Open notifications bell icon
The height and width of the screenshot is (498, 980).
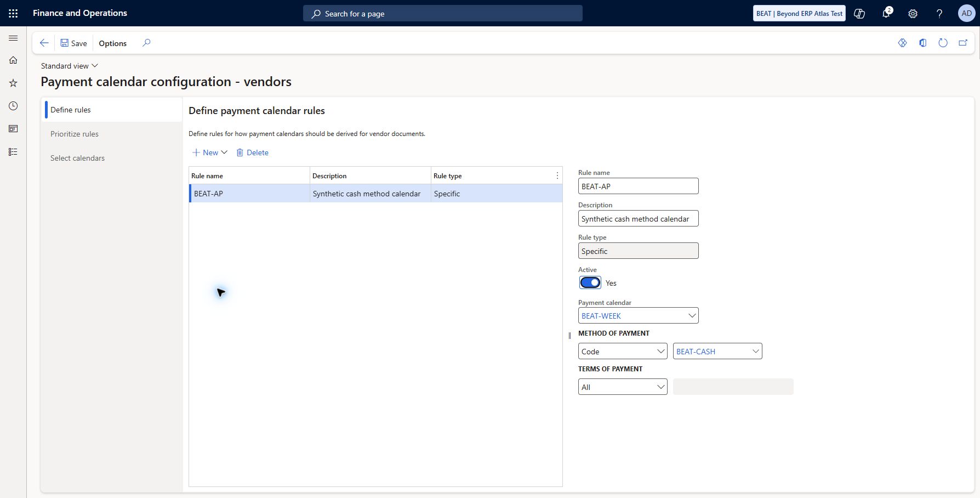tap(886, 14)
